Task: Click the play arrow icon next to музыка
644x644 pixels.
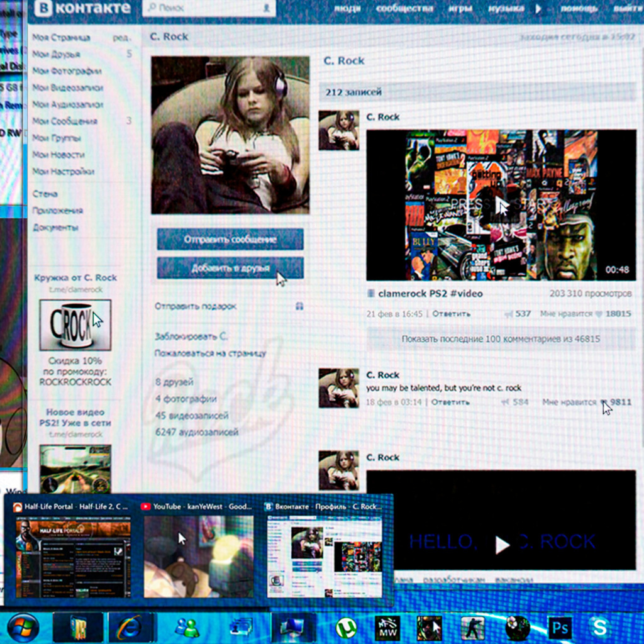Action: [538, 9]
